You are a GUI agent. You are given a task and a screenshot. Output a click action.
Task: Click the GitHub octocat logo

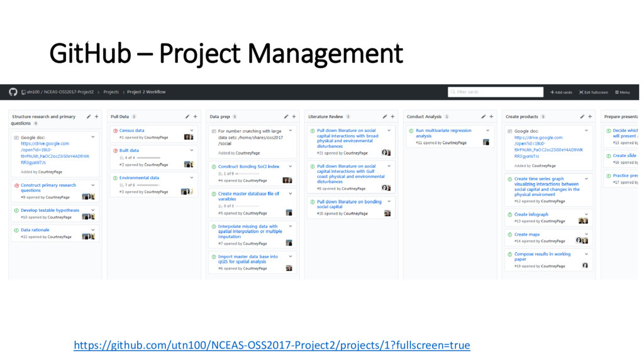coord(13,92)
